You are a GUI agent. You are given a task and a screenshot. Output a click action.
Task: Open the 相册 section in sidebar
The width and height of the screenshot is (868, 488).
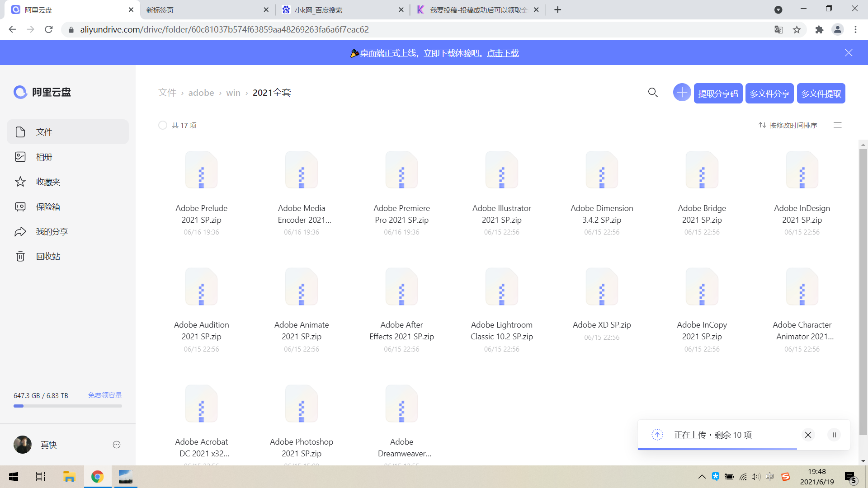pyautogui.click(x=44, y=157)
